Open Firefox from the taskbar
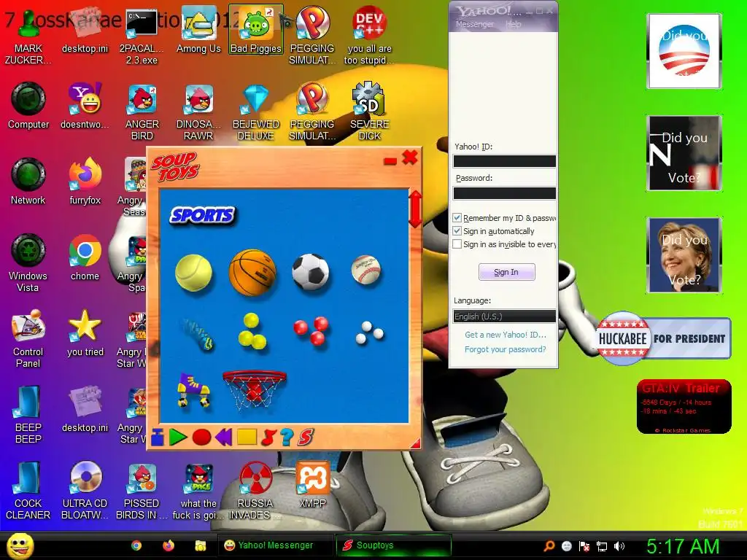This screenshot has height=560, width=747. [169, 545]
